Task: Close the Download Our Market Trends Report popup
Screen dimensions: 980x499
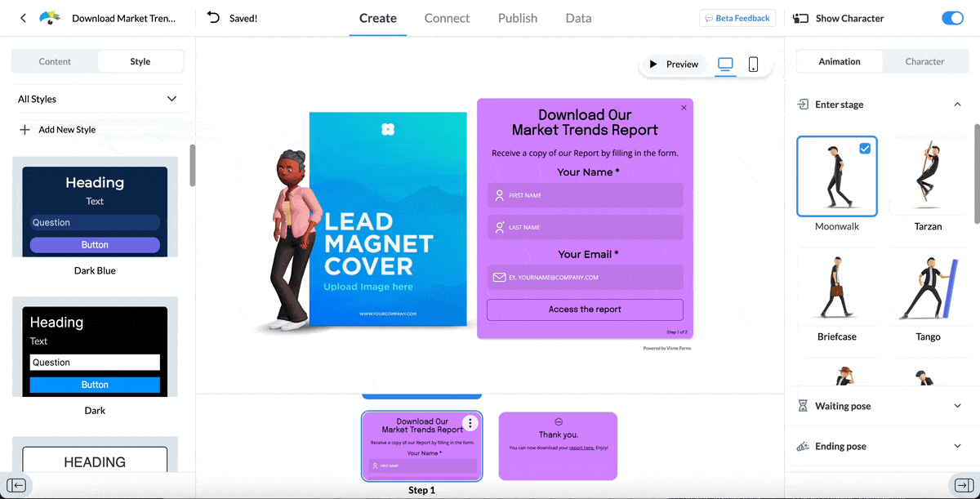Action: coord(684,107)
